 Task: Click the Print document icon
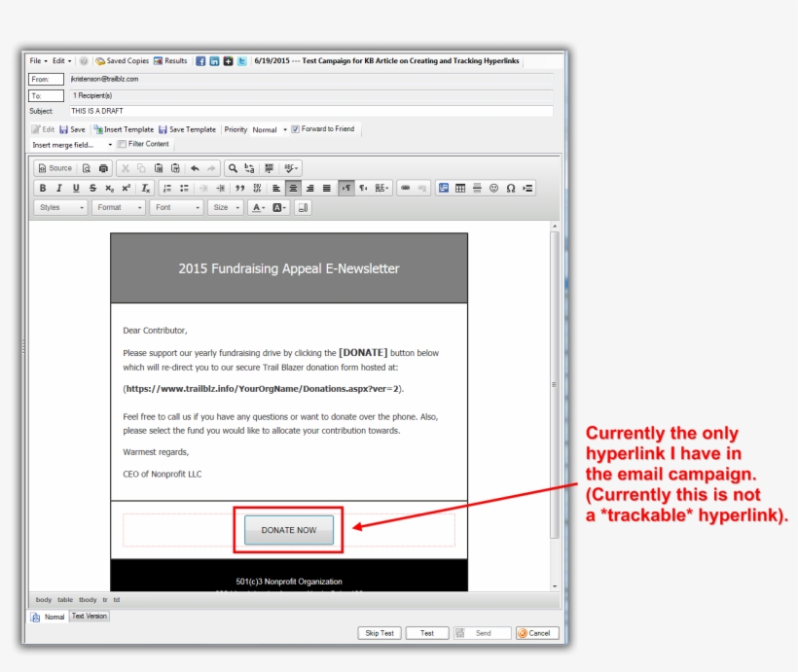click(102, 167)
